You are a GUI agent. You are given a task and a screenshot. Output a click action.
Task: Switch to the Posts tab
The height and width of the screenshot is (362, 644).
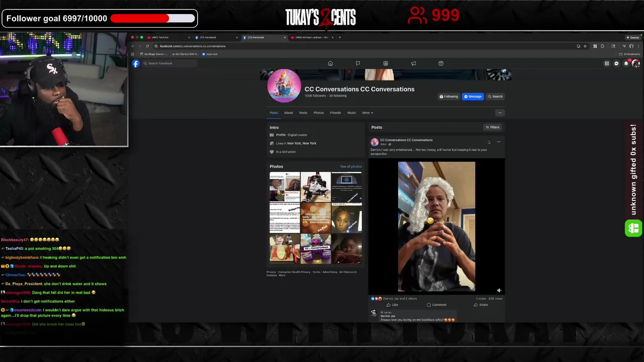[x=274, y=113]
